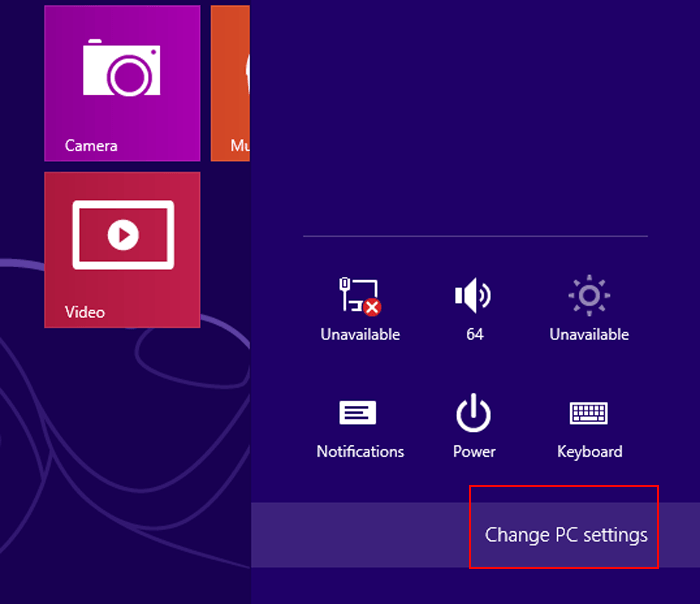The width and height of the screenshot is (700, 604).
Task: Open the Notifications icon
Action: coord(358,412)
